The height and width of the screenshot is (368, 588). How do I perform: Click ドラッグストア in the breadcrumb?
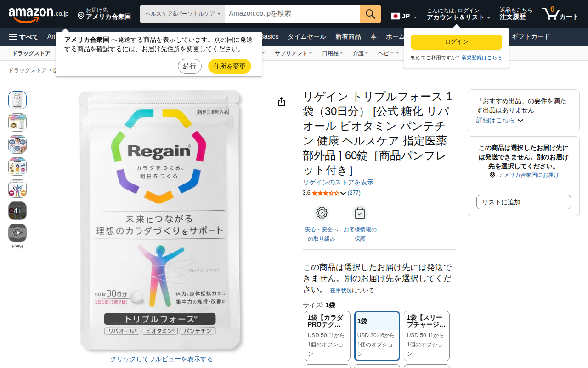(28, 70)
